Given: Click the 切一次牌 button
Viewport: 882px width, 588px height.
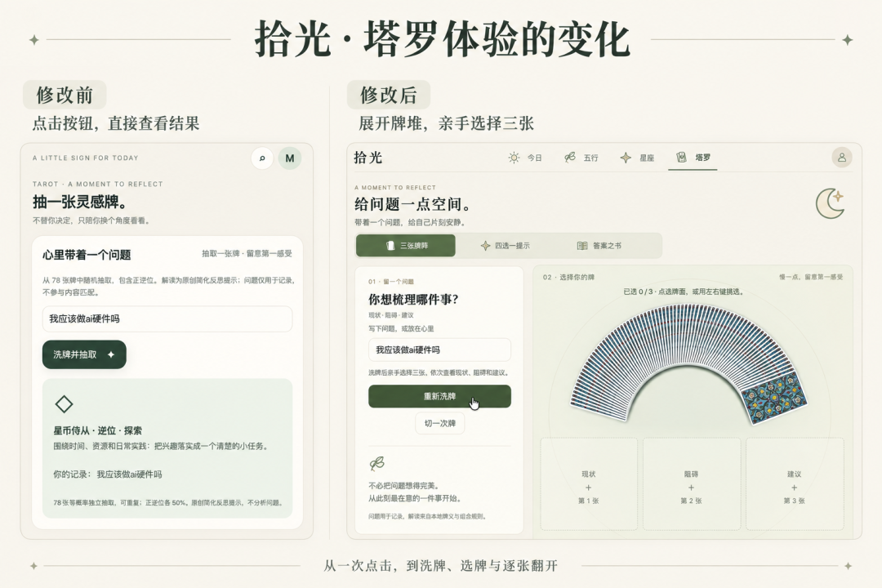Looking at the screenshot, I should coord(440,423).
